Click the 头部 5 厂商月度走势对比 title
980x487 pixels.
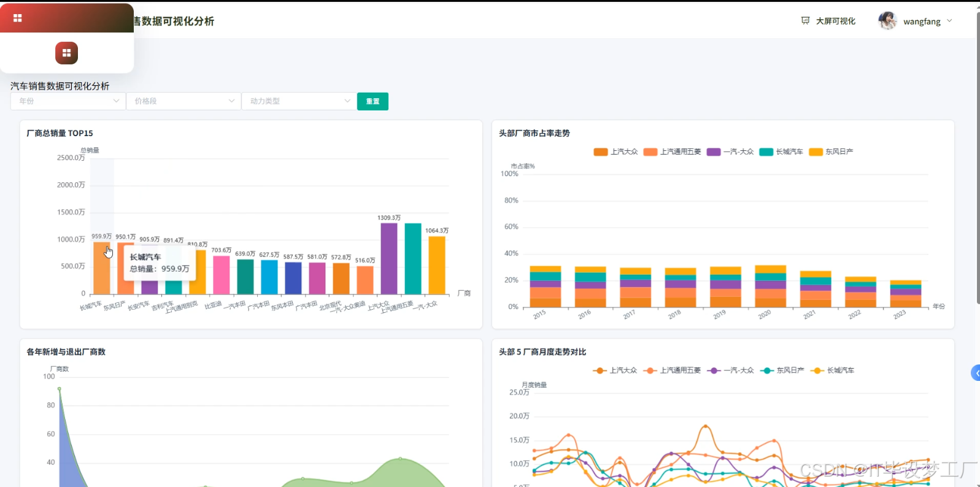pos(542,352)
